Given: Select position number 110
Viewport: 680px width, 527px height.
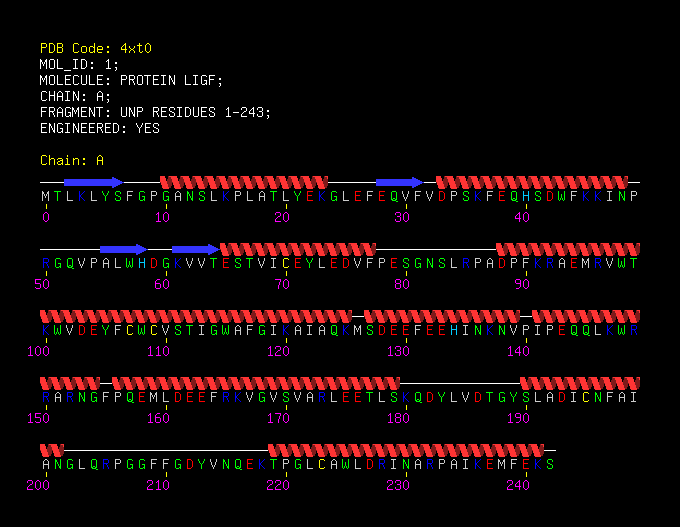Looking at the screenshot, I should (x=158, y=351).
